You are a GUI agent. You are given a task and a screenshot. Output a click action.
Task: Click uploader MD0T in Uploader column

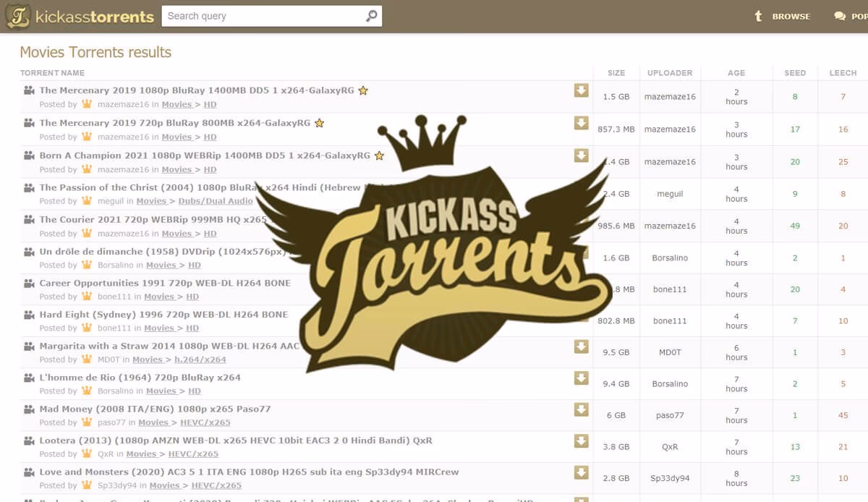pos(670,353)
